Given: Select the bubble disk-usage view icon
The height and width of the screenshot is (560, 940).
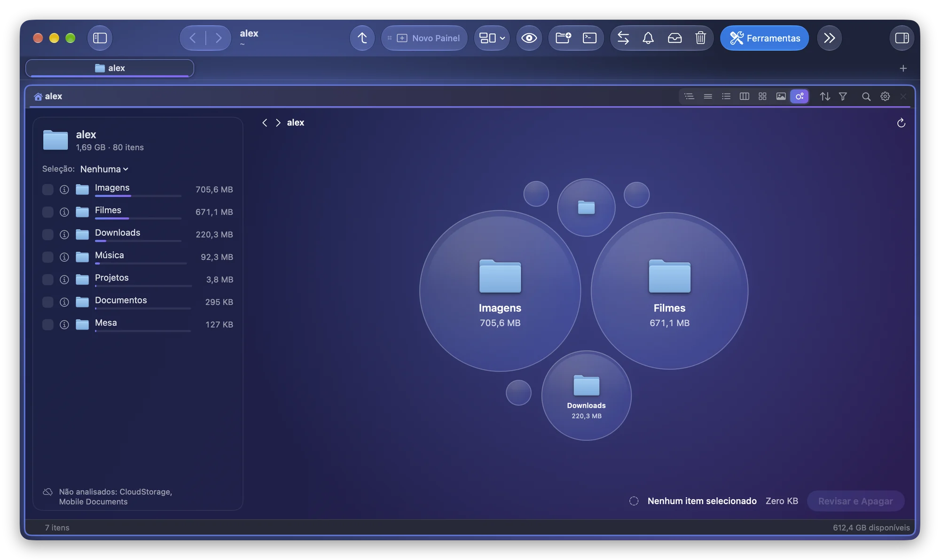Looking at the screenshot, I should tap(799, 96).
